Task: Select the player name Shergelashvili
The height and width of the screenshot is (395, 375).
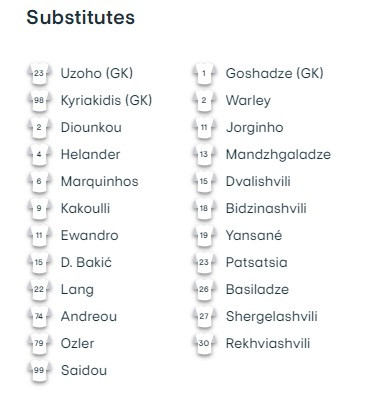Action: [272, 317]
